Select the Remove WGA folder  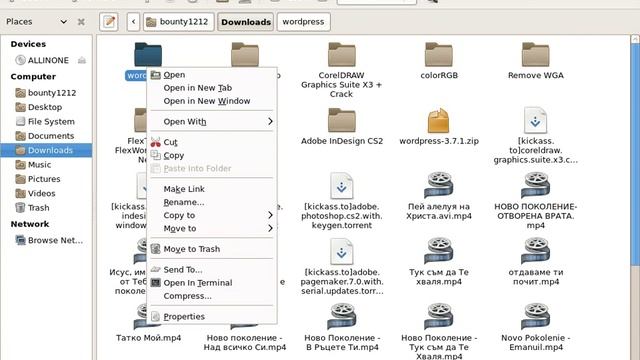click(536, 60)
